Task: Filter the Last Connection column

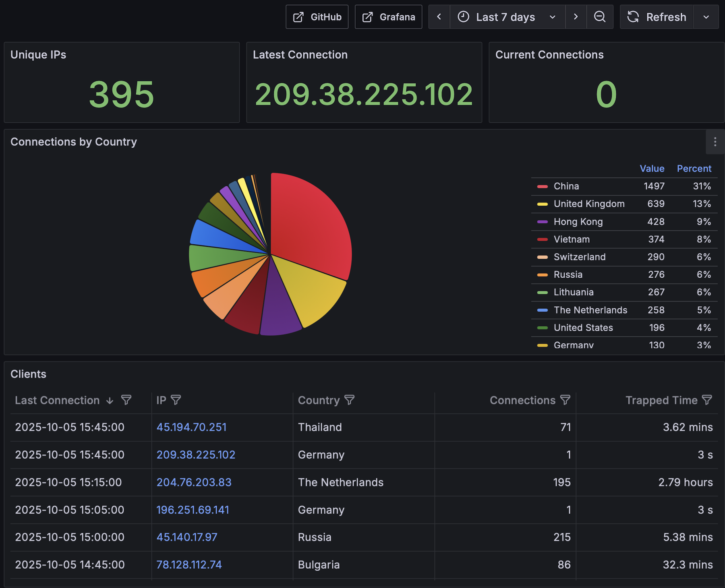Action: click(x=126, y=400)
